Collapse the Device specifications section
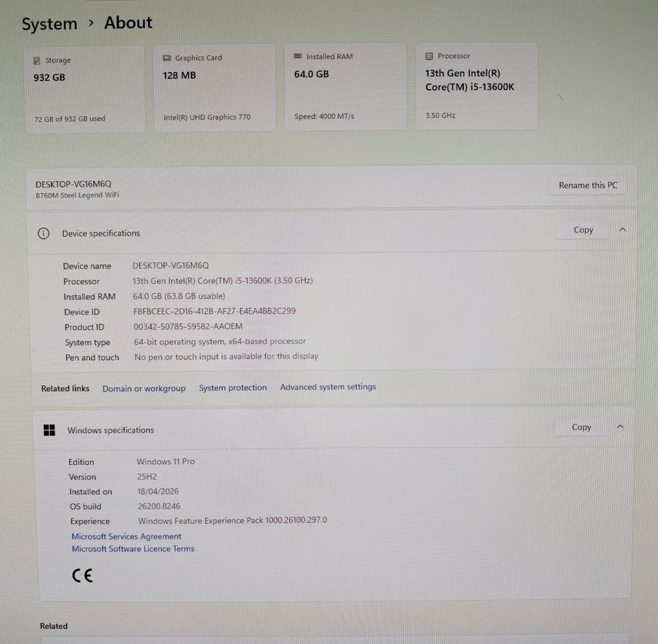The width and height of the screenshot is (658, 644). pos(623,230)
